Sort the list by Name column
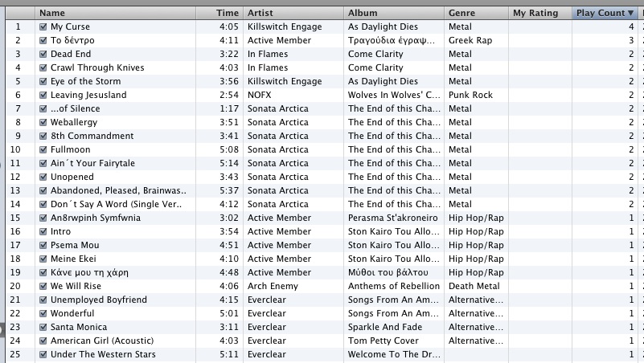 coord(116,13)
